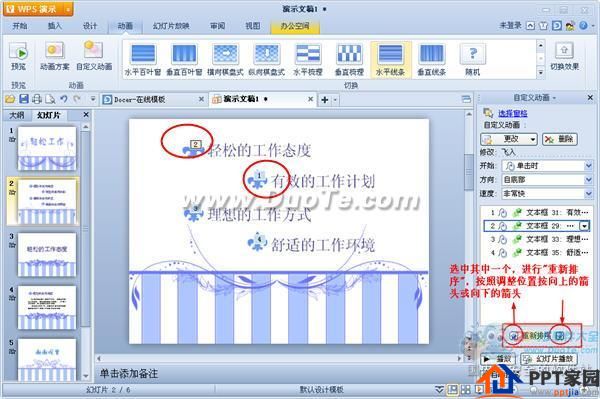Start 幻灯片播放 slideshow from pane

(549, 359)
